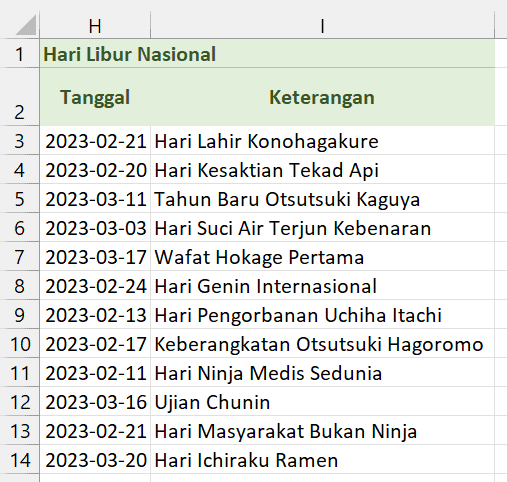Image resolution: width=507 pixels, height=482 pixels.
Task: Select row 6 header
Action: [x=19, y=227]
